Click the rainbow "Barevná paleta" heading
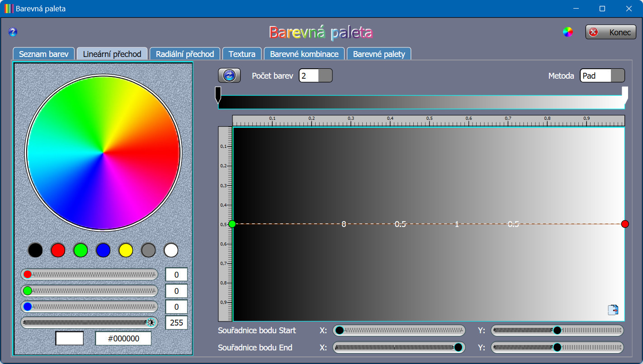 [x=321, y=33]
